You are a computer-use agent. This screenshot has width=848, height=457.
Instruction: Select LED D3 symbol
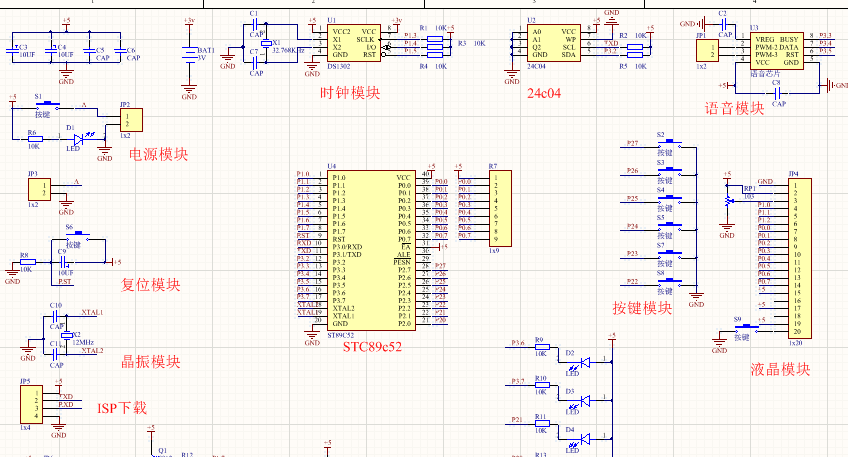584,400
